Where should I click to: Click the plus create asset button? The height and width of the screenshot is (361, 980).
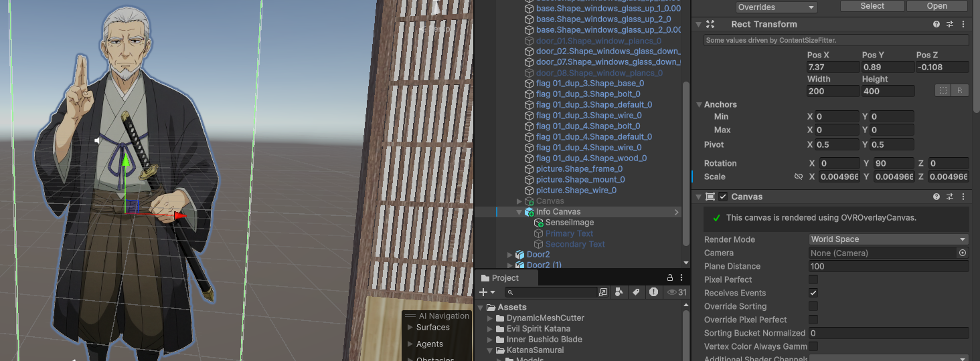483,292
